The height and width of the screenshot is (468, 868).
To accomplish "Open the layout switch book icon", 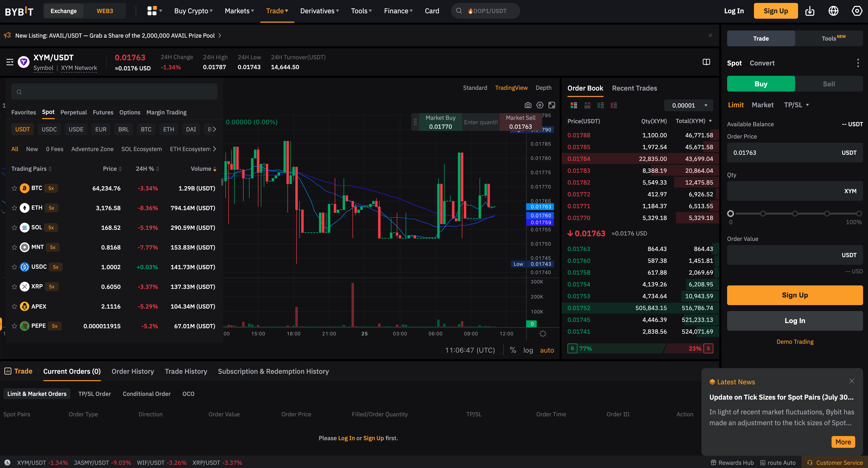I will [x=706, y=62].
